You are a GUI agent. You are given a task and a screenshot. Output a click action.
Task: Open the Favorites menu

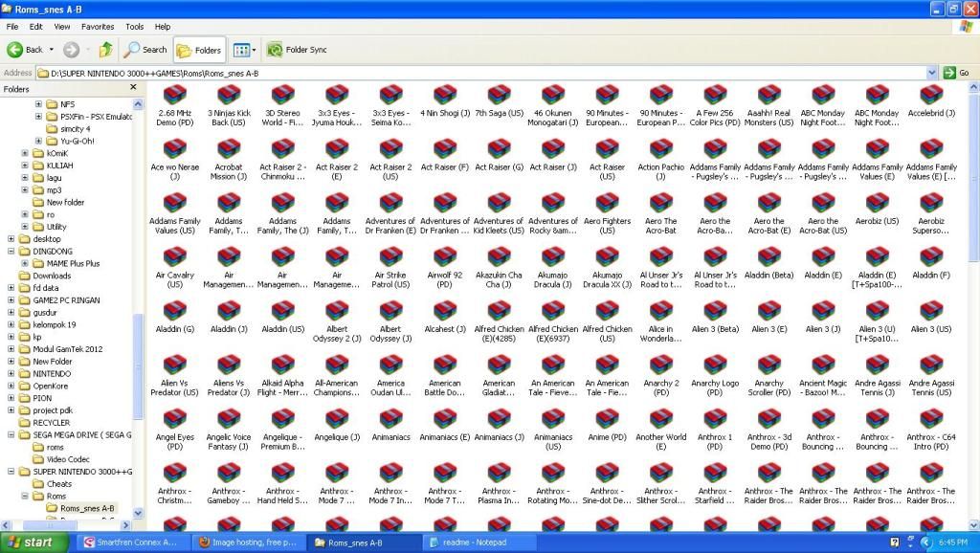tap(98, 27)
